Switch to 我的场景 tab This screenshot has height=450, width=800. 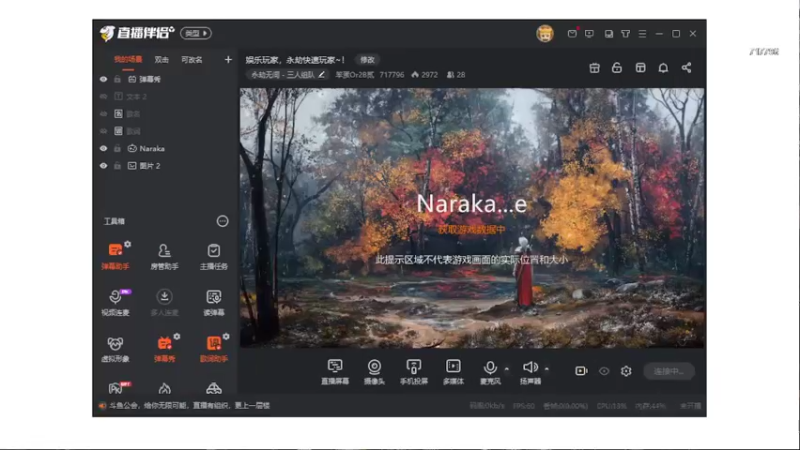click(128, 60)
